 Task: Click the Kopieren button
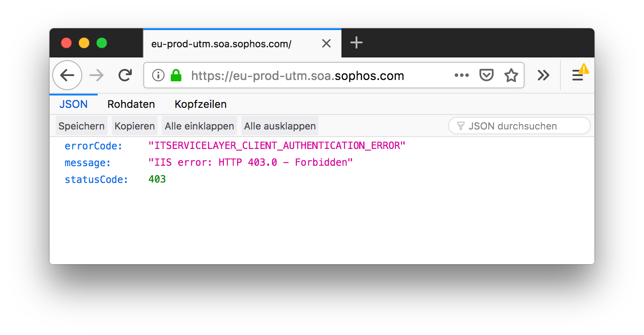[134, 126]
